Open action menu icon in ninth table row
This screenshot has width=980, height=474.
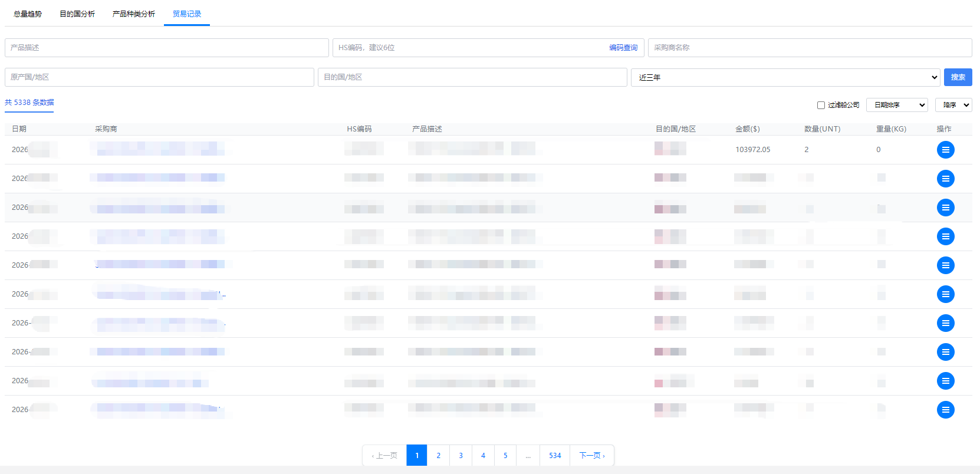tap(945, 381)
